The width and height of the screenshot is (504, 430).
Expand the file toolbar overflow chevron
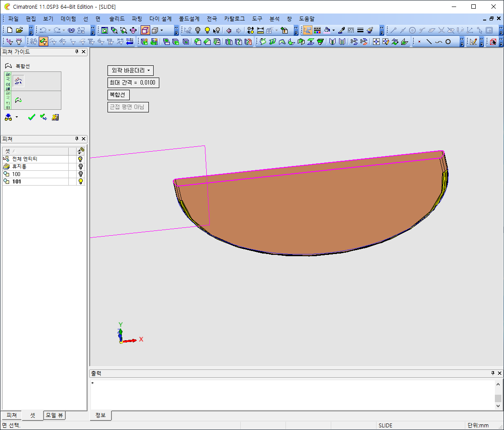click(31, 30)
